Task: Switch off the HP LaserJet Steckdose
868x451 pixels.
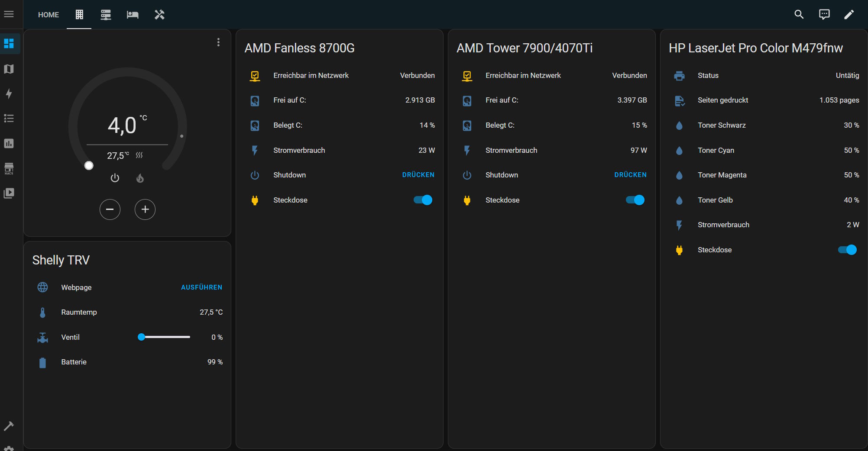Action: (847, 250)
